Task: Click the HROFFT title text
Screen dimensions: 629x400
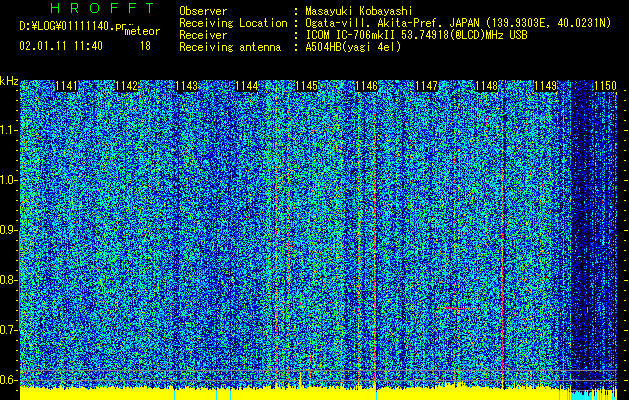Action: pyautogui.click(x=103, y=8)
